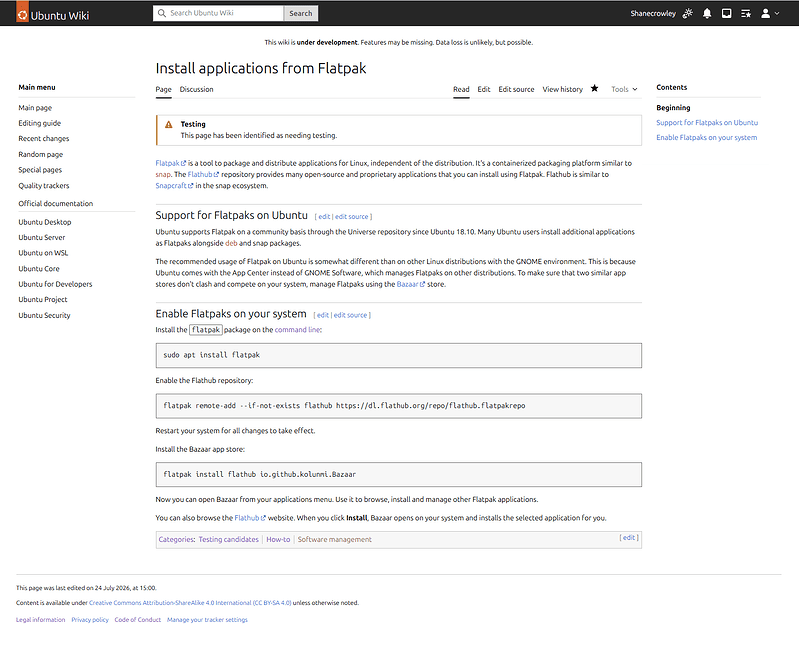
Task: Open the Bazaar external store link
Action: click(x=411, y=284)
